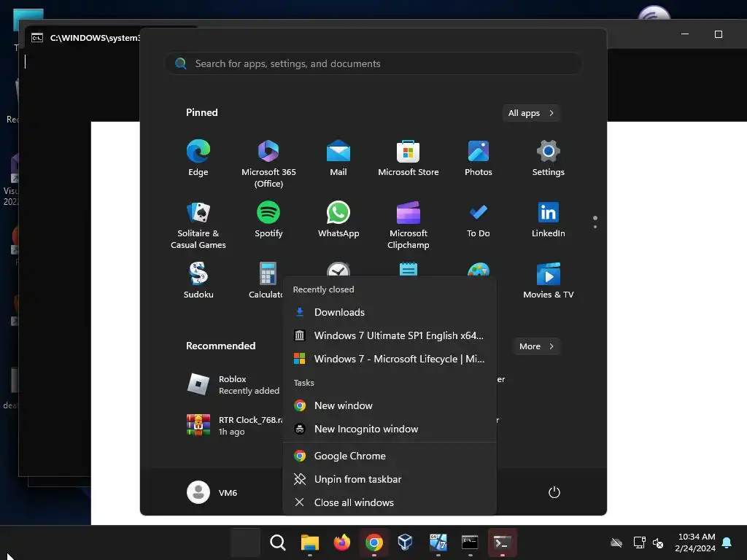Open the Command Prompt taskbar icon

470,542
